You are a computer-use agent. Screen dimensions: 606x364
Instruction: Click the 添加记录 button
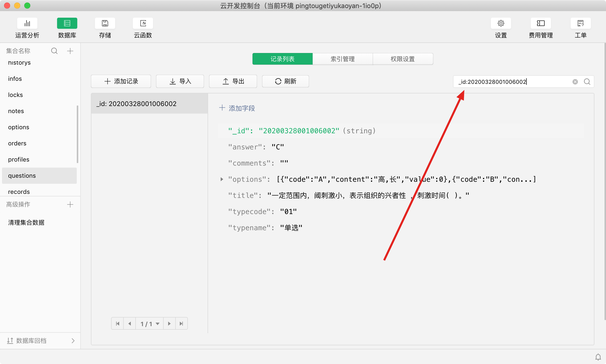click(x=121, y=81)
